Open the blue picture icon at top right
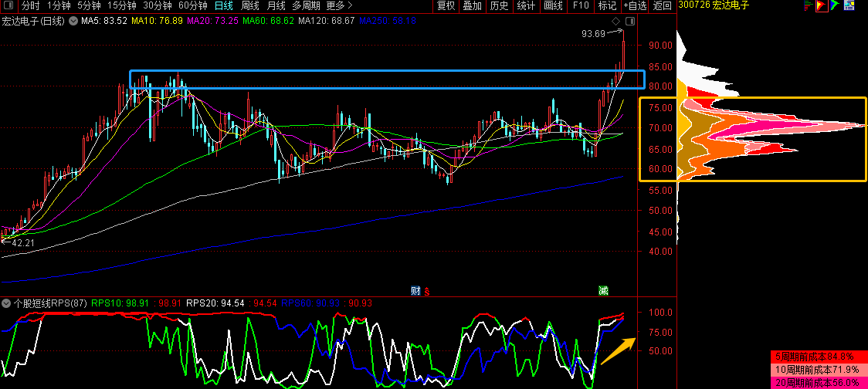The image size is (868, 389). coord(847,5)
